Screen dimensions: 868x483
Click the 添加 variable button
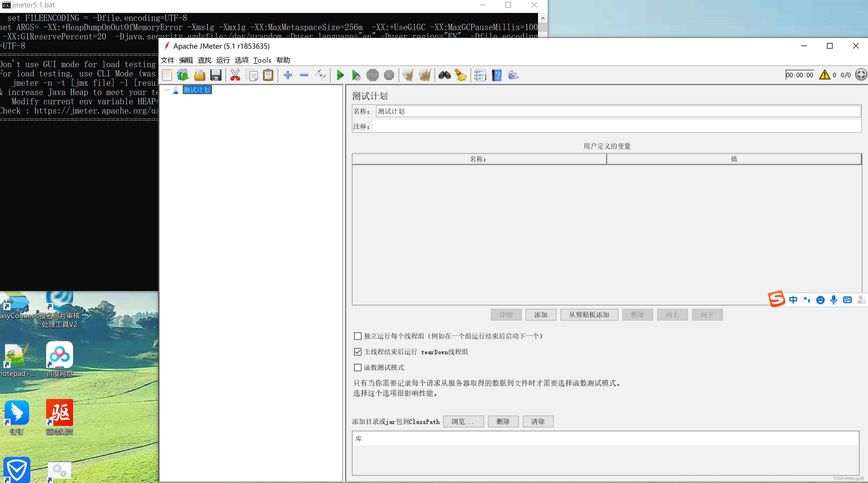[541, 315]
